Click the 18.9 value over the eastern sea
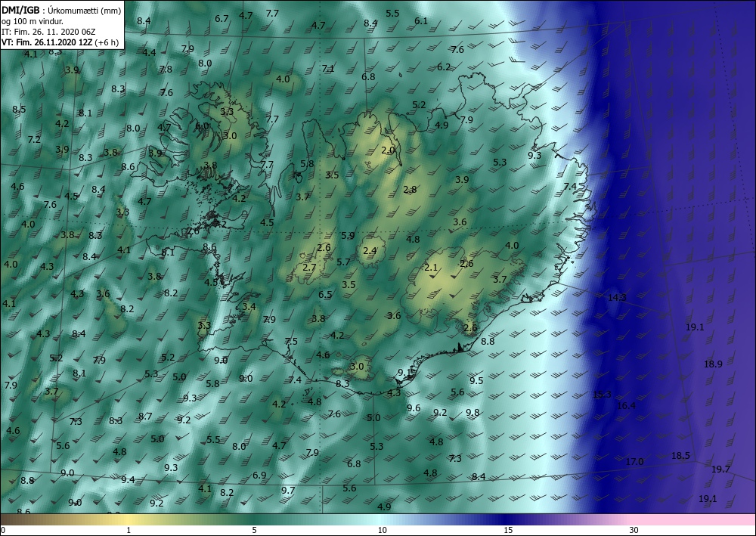This screenshot has width=756, height=536. click(x=713, y=364)
